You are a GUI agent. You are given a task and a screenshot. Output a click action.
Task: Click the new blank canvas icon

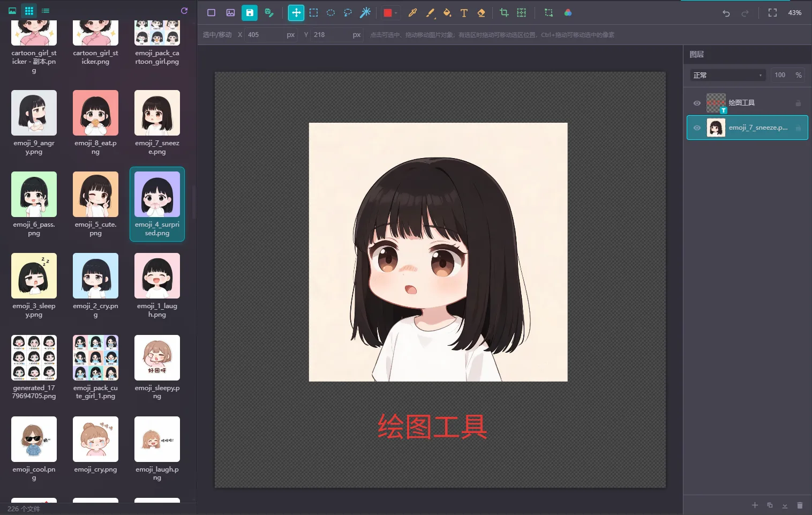tap(211, 13)
